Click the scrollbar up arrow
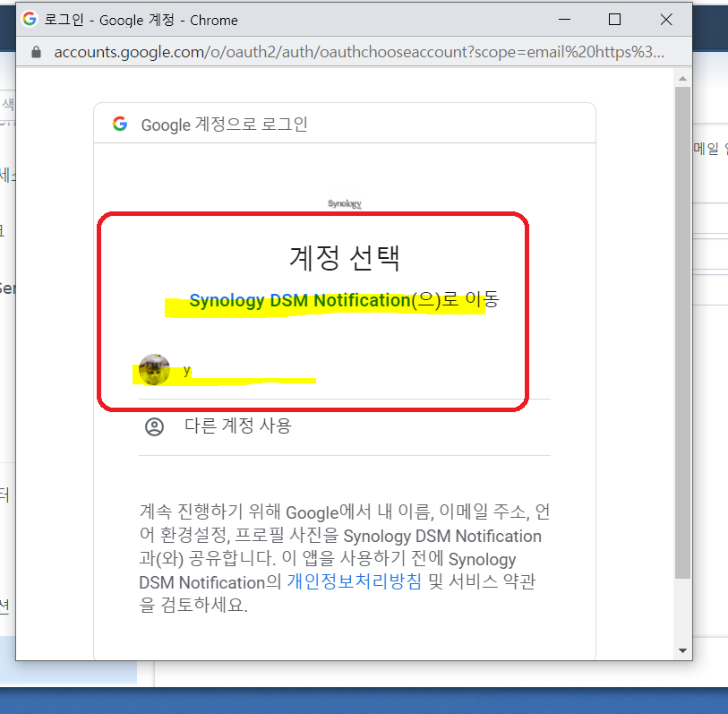 682,79
